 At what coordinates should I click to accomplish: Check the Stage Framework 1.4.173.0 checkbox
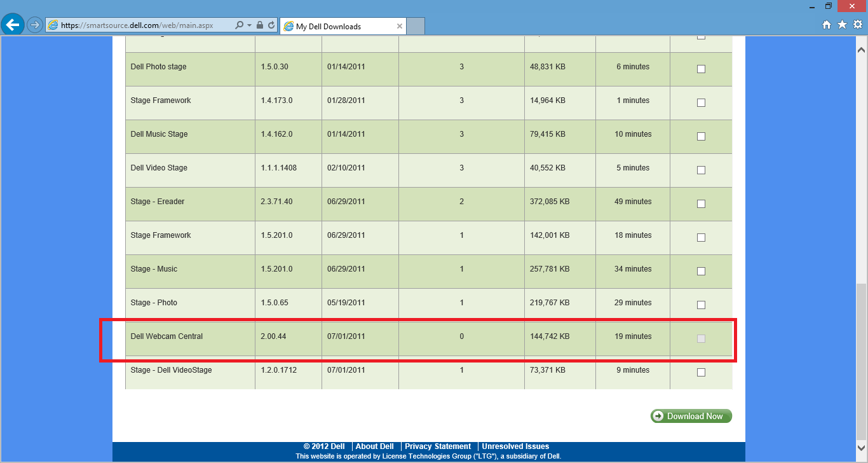701,102
